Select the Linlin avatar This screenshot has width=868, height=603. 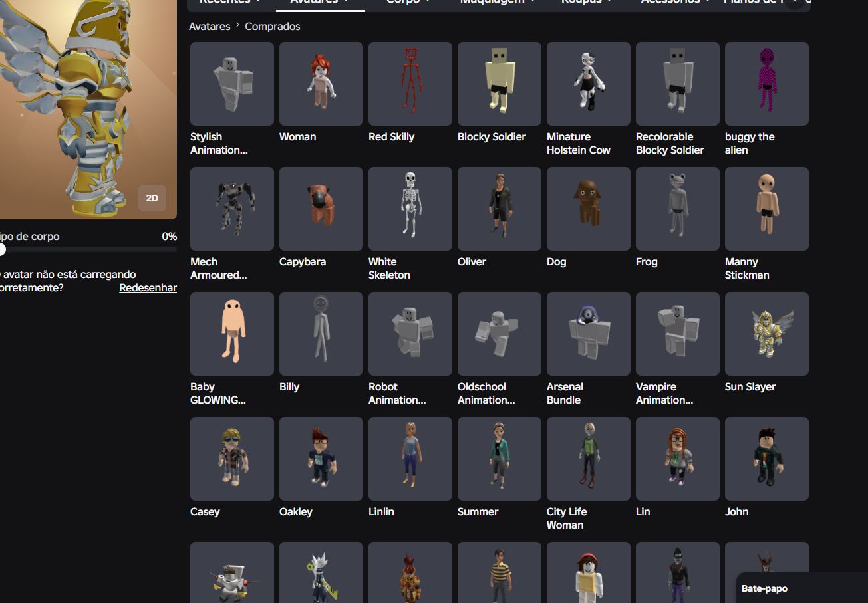tap(410, 459)
